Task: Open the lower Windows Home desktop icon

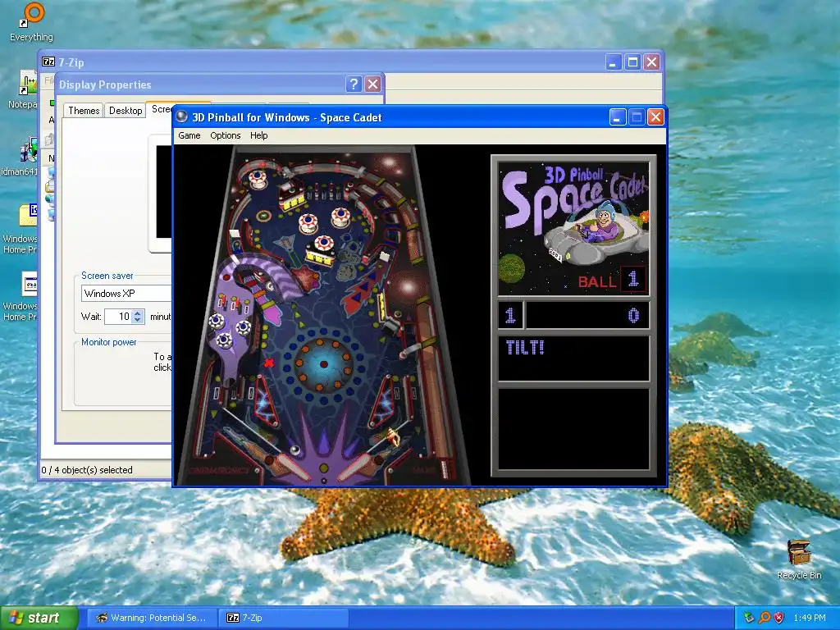Action: (29, 283)
